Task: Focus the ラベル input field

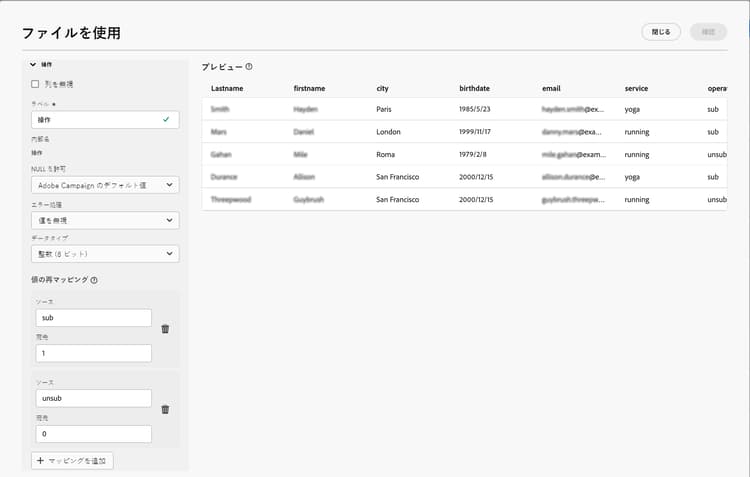Action: pyautogui.click(x=105, y=120)
